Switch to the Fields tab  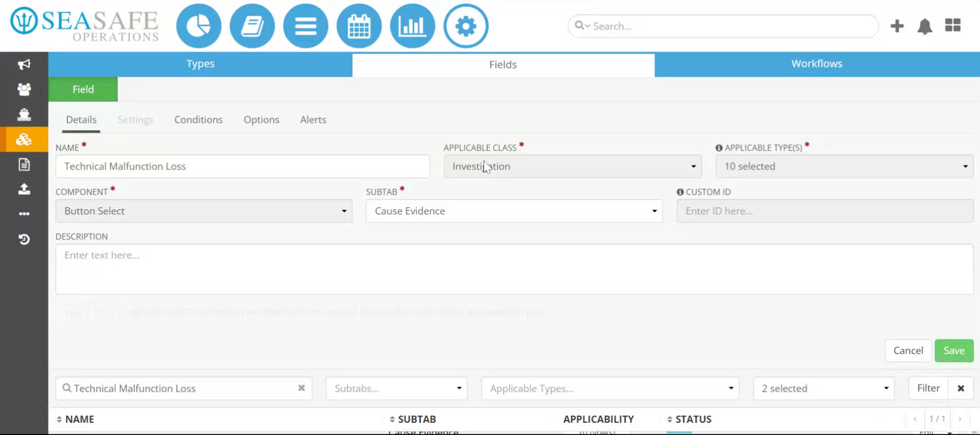(x=503, y=65)
